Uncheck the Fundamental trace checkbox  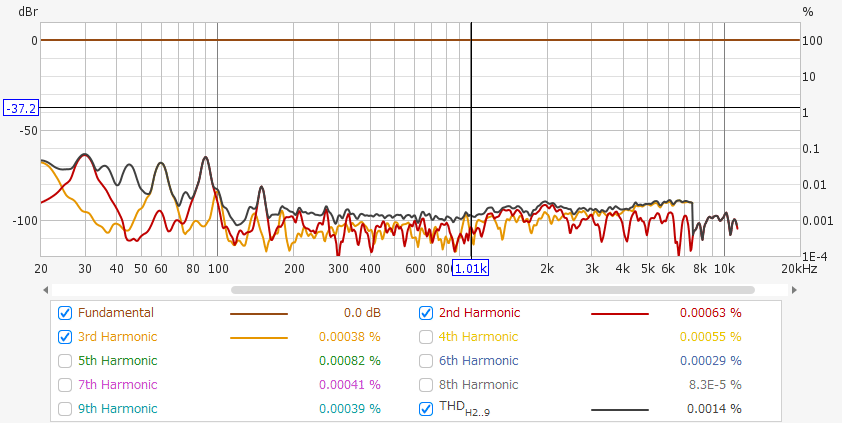(66, 312)
